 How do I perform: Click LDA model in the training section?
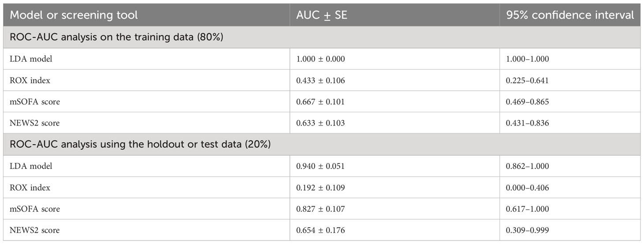point(31,59)
